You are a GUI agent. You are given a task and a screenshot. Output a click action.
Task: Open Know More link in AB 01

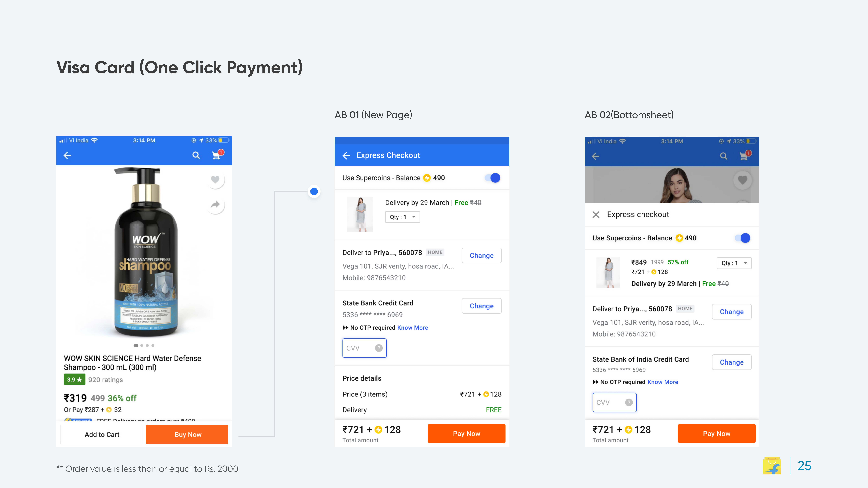click(412, 328)
